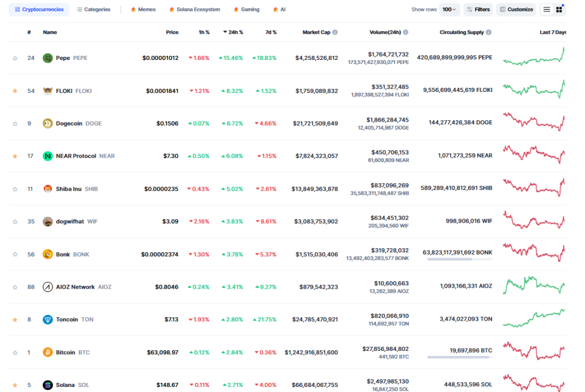The image size is (585, 392).
Task: Click the Pepe coin logo icon
Action: [x=48, y=58]
